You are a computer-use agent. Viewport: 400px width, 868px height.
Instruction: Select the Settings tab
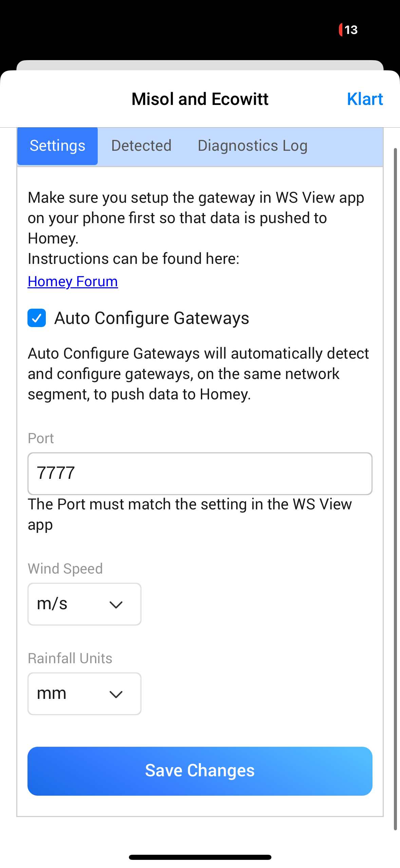[x=57, y=146]
